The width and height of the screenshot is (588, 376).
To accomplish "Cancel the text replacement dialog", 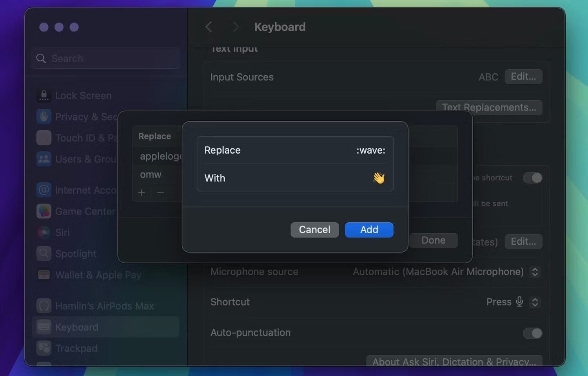I will [x=314, y=230].
